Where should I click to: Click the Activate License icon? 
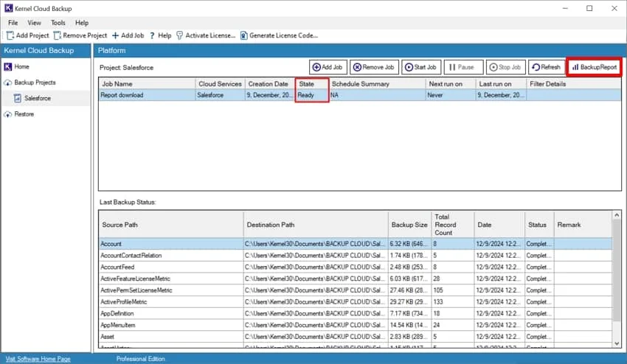pos(179,35)
